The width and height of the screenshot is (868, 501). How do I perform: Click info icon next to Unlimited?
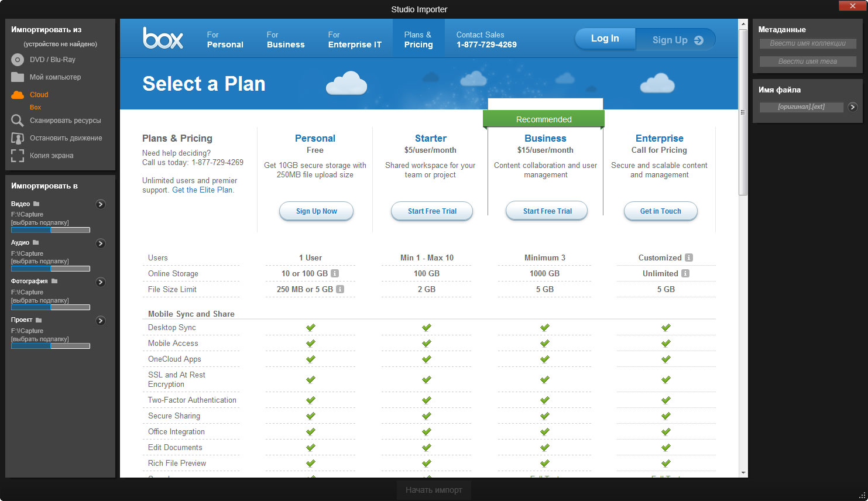click(685, 273)
